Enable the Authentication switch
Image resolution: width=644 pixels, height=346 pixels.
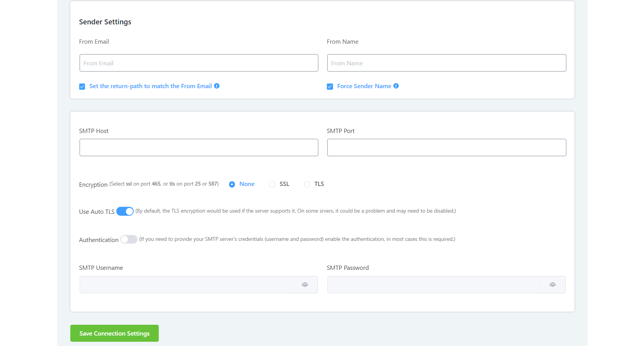pos(129,239)
